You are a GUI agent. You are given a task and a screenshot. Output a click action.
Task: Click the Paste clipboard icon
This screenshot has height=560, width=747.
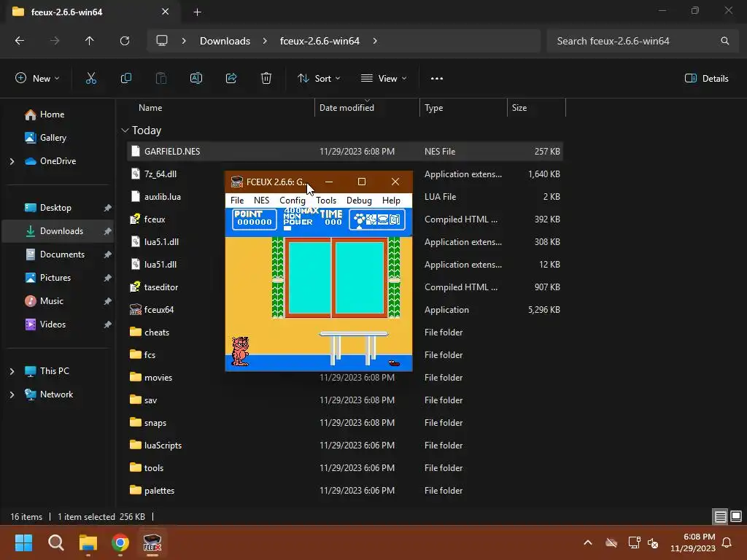click(161, 79)
